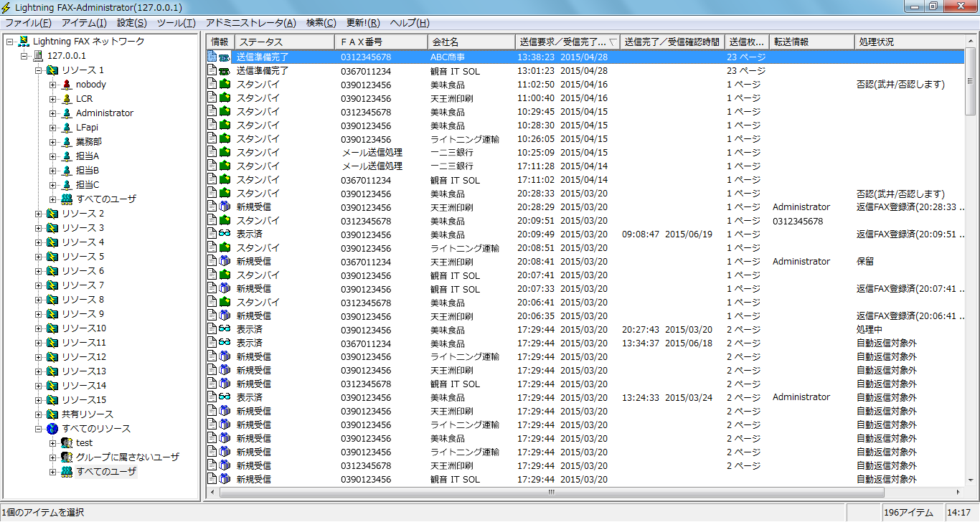The height and width of the screenshot is (522, 980).
Task: Select 業務部 in the resource tree
Action: [88, 142]
